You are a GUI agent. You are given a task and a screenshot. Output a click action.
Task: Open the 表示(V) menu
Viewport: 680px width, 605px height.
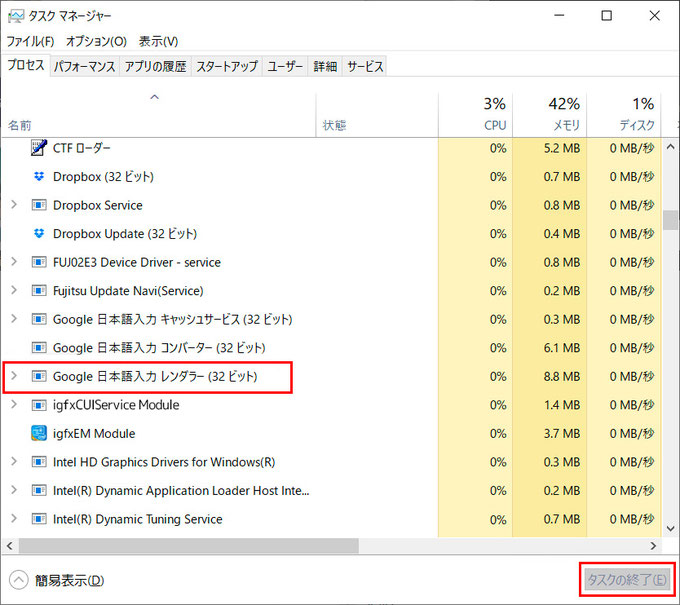point(158,42)
